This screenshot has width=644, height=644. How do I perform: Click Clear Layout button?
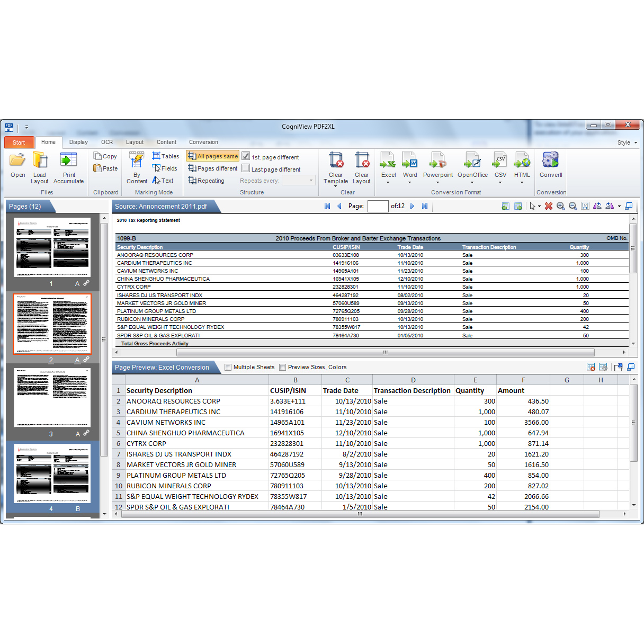[x=362, y=167]
